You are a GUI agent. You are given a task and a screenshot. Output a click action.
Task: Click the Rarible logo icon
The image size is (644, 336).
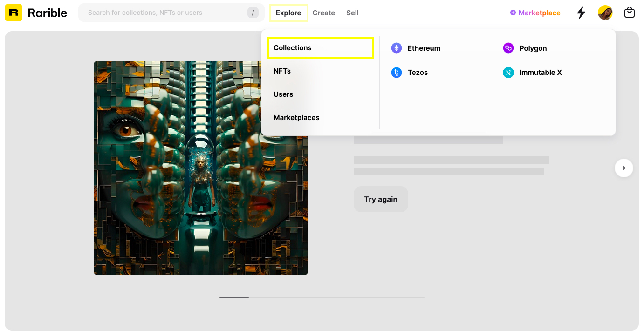tap(14, 13)
